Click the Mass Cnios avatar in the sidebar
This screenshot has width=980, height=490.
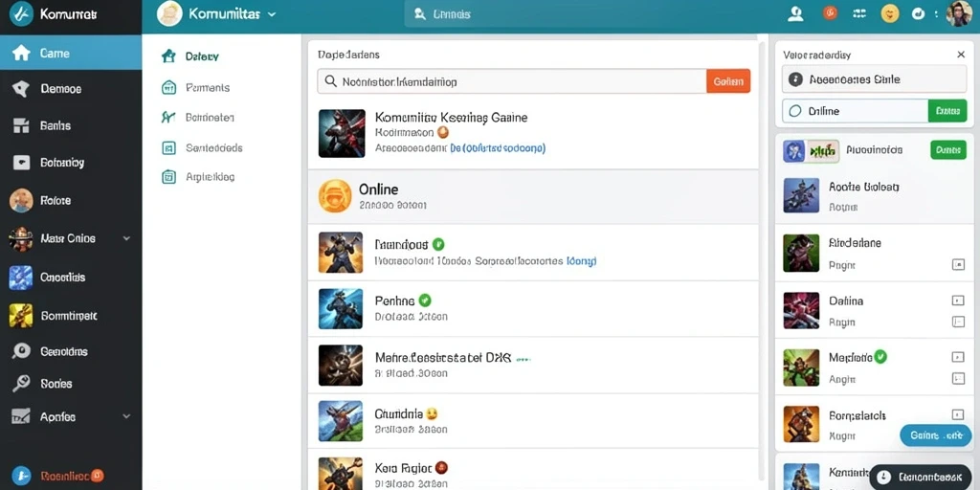21,238
